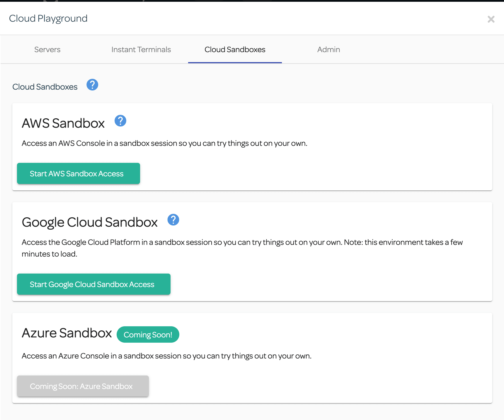Screen dimensions: 504x420
Task: Click the 'Access an AWS Console' description text
Action: [164, 143]
